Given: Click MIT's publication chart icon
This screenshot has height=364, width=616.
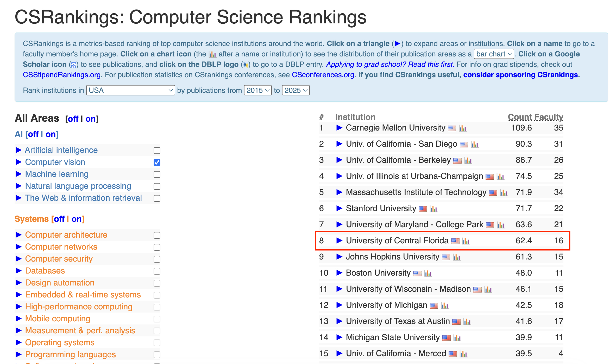Looking at the screenshot, I should pyautogui.click(x=504, y=193).
